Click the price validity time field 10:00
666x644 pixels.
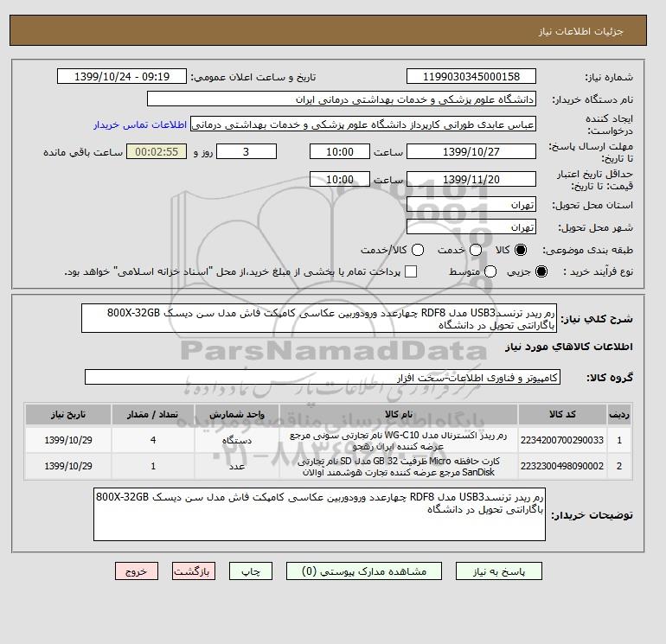pyautogui.click(x=340, y=179)
